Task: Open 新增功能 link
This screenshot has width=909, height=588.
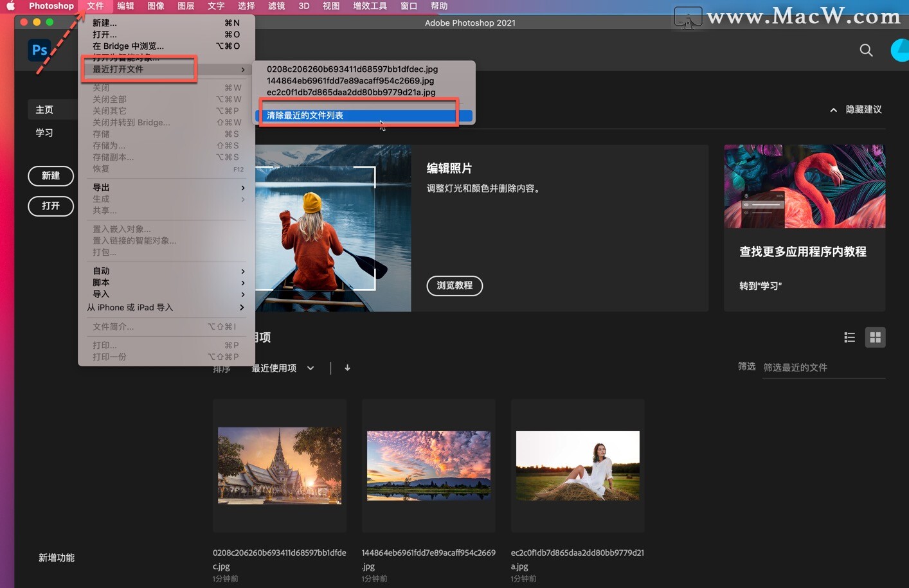Action: [57, 558]
